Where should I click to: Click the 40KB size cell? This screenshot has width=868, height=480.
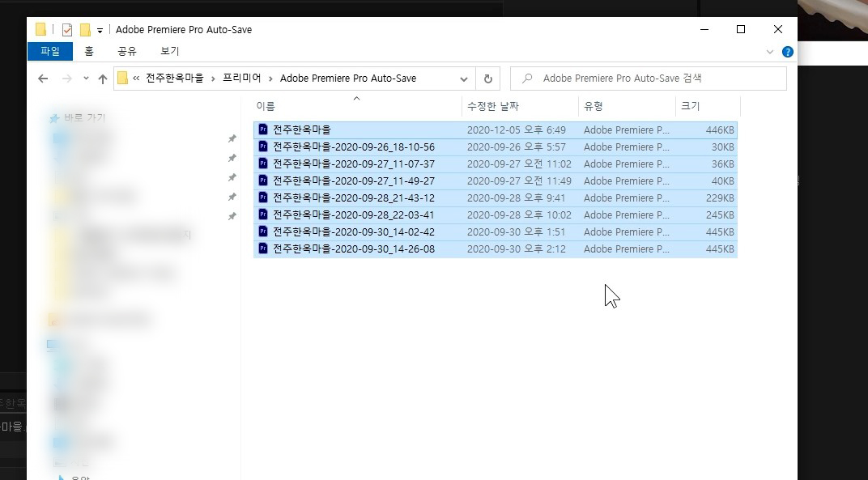(x=723, y=181)
